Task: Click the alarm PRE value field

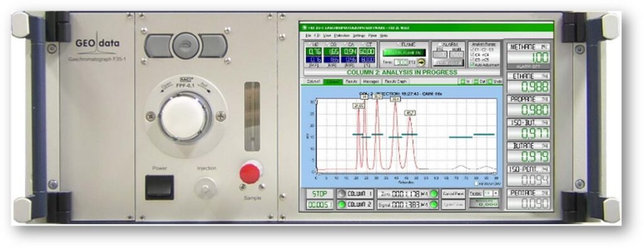Action: pyautogui.click(x=440, y=54)
